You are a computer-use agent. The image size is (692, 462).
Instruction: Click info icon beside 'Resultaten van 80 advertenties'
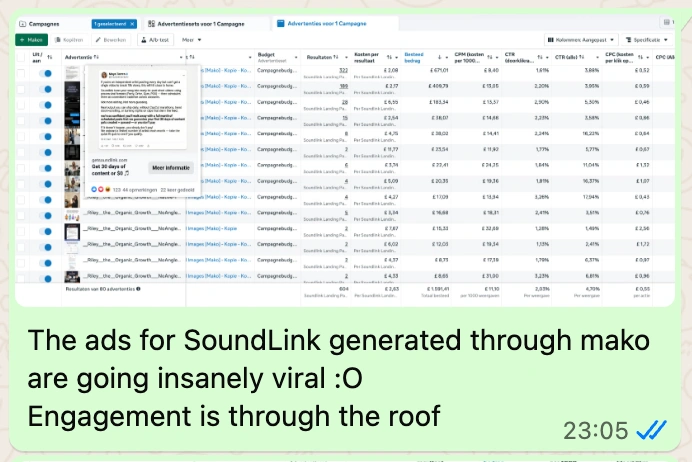pyautogui.click(x=139, y=289)
